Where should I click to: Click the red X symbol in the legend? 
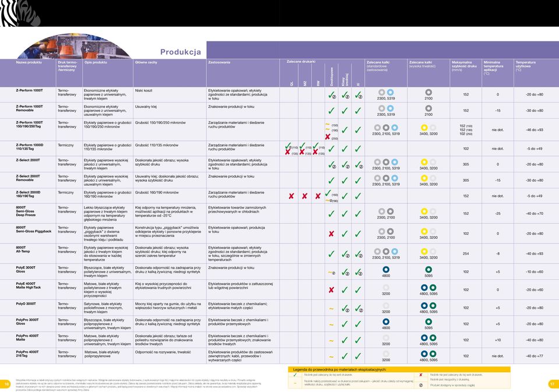click(x=421, y=375)
